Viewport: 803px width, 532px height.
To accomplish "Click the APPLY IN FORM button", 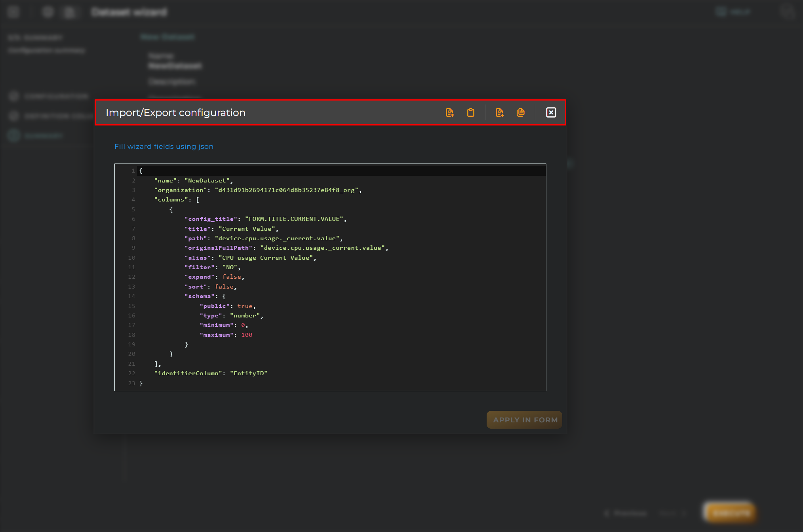I will pyautogui.click(x=524, y=420).
